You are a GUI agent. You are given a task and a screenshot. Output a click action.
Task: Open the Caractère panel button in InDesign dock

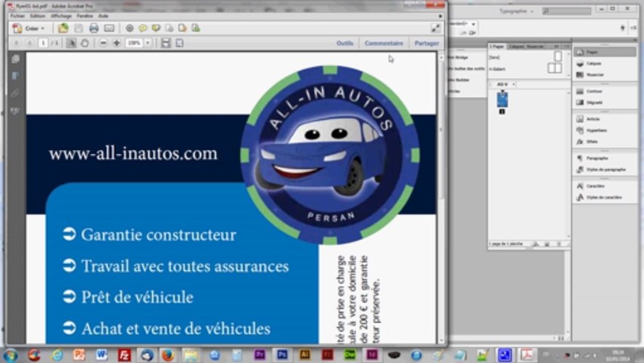click(605, 186)
